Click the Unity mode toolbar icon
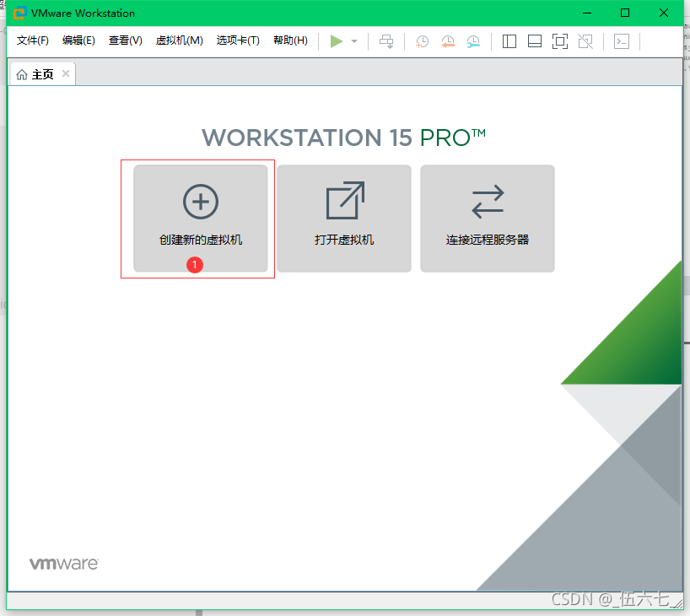This screenshot has width=690, height=616. click(x=585, y=41)
